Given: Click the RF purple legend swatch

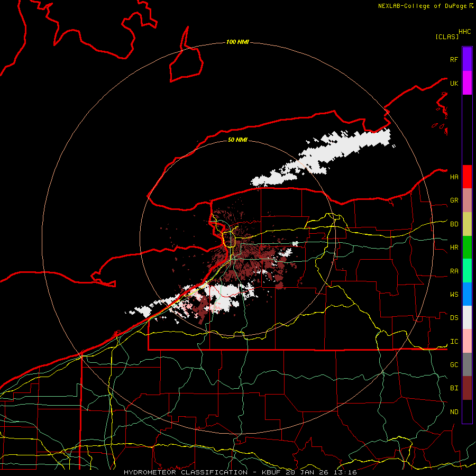Looking at the screenshot, I should point(467,59).
